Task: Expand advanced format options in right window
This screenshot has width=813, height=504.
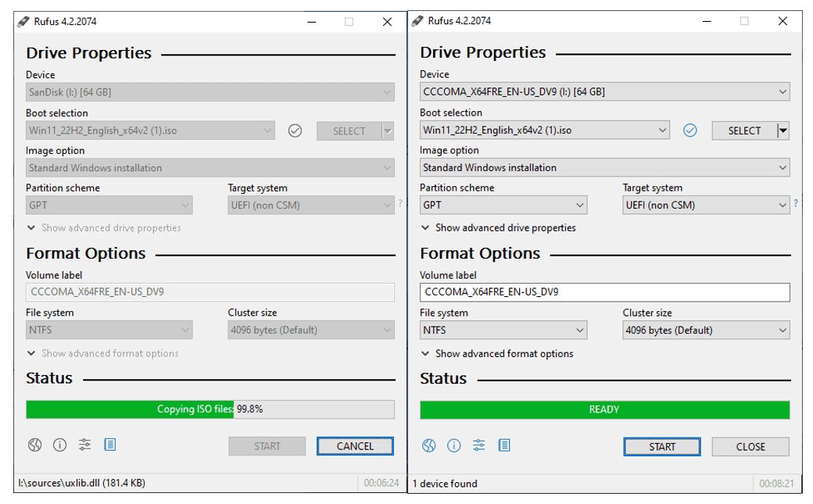Action: [x=497, y=354]
